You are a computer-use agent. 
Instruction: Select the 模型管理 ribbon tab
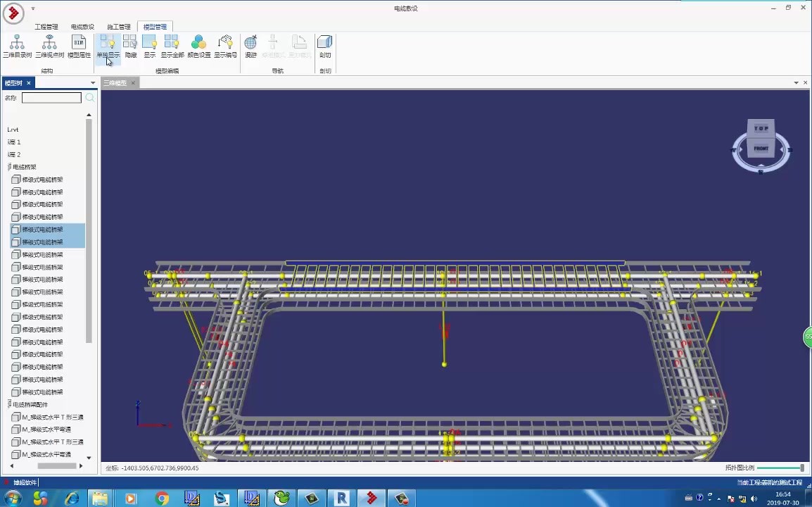(x=156, y=27)
